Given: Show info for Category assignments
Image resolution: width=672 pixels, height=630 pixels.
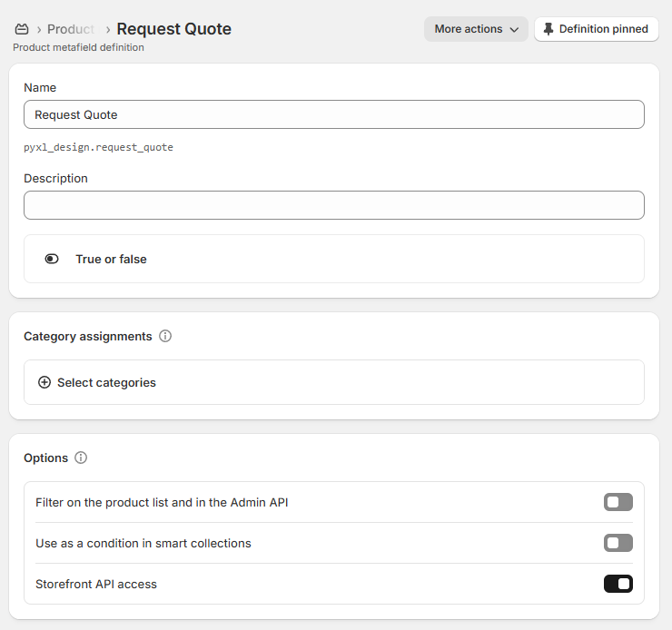Looking at the screenshot, I should pos(165,336).
